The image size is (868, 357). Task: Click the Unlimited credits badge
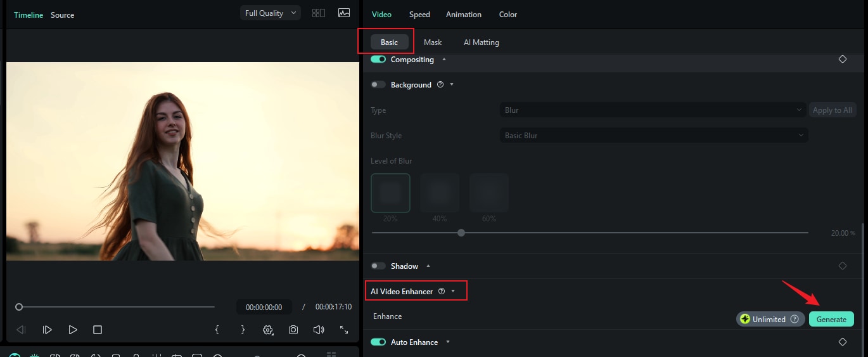[770, 320]
